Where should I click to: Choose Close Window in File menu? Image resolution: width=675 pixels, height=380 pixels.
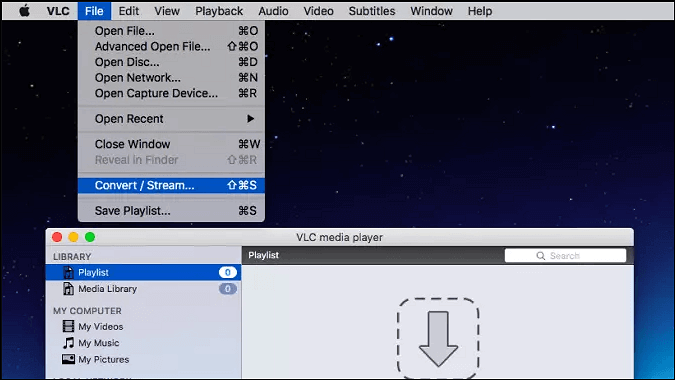click(171, 144)
